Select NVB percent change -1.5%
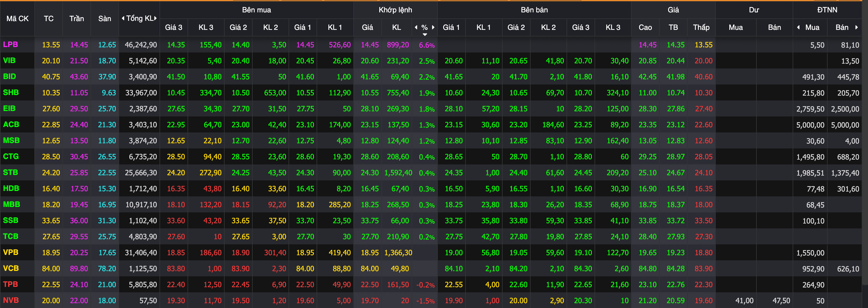 (426, 301)
